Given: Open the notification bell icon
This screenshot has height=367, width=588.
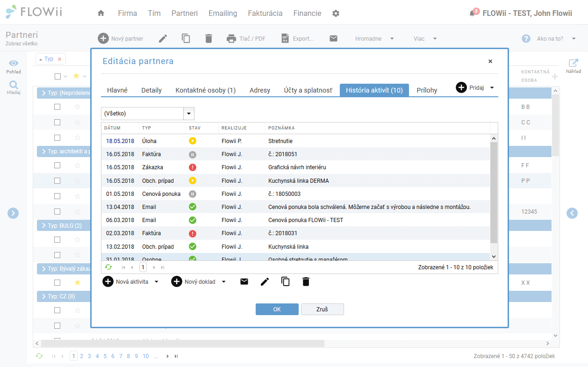Looking at the screenshot, I should (472, 14).
